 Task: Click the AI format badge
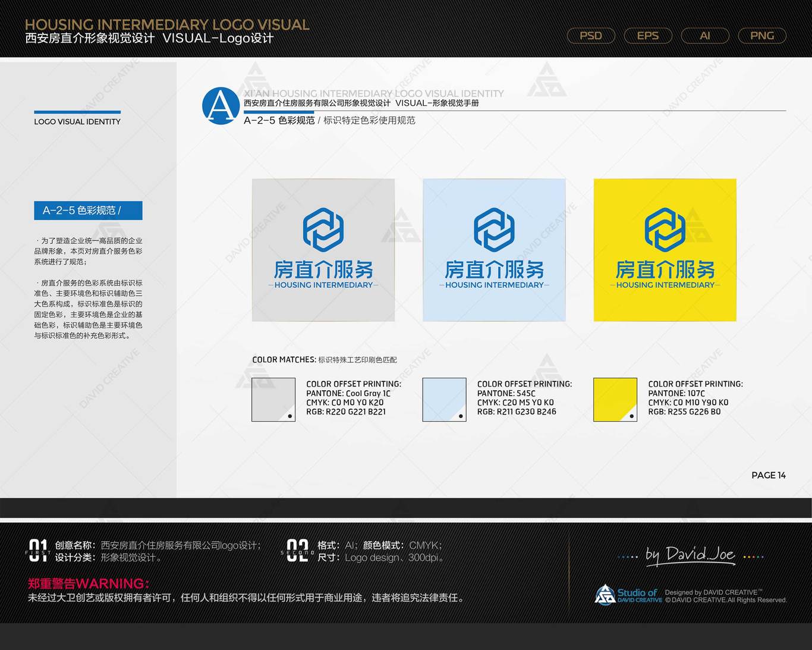click(705, 36)
